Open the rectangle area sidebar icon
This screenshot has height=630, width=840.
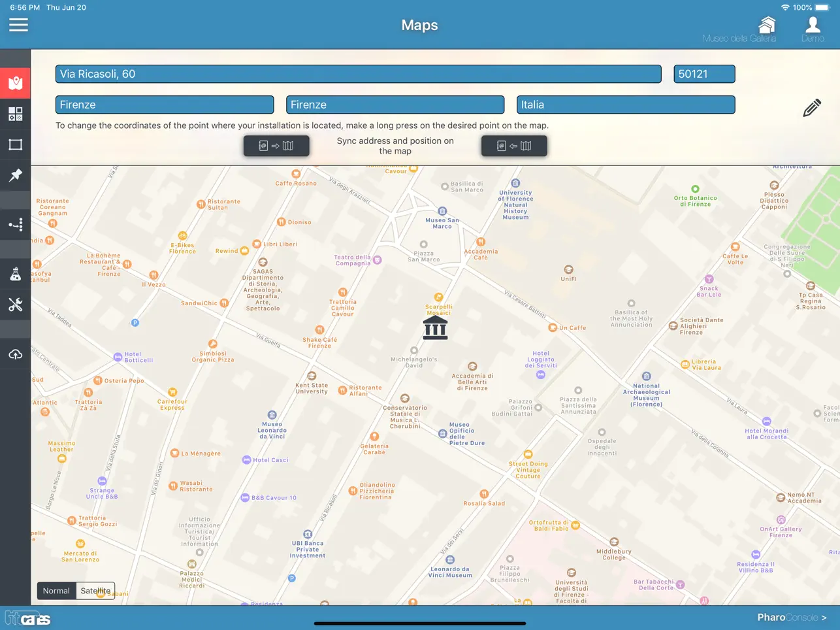click(15, 144)
